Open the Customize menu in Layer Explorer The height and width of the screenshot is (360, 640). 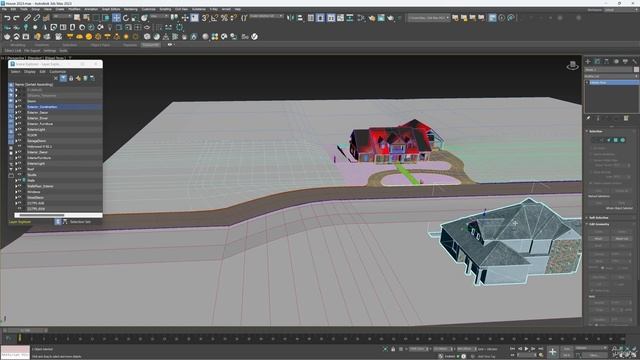[x=58, y=71]
